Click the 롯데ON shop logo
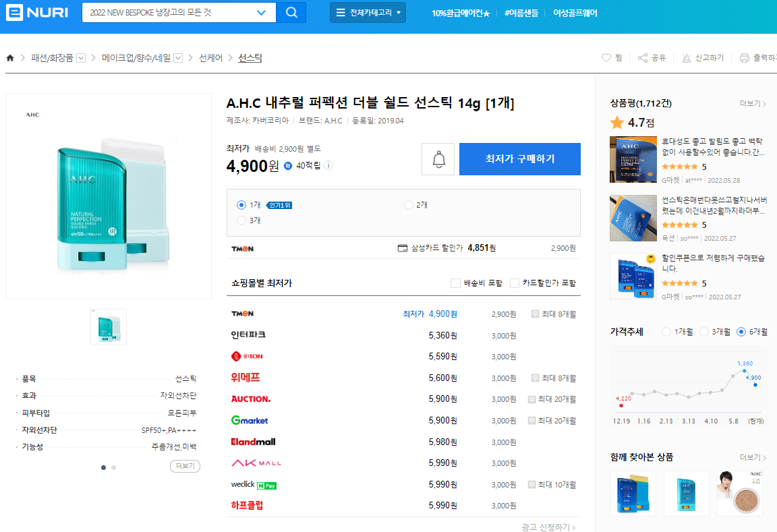Screen dimensions: 777x532 pos(247,356)
